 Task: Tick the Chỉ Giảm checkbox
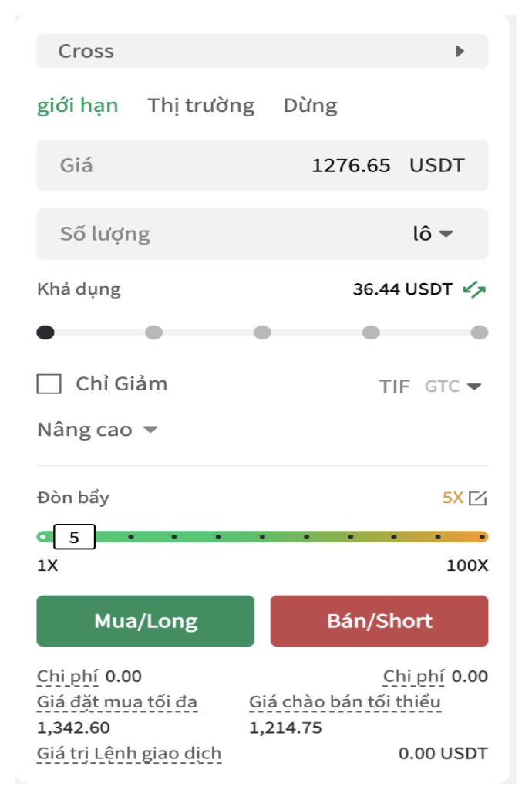[x=49, y=384]
